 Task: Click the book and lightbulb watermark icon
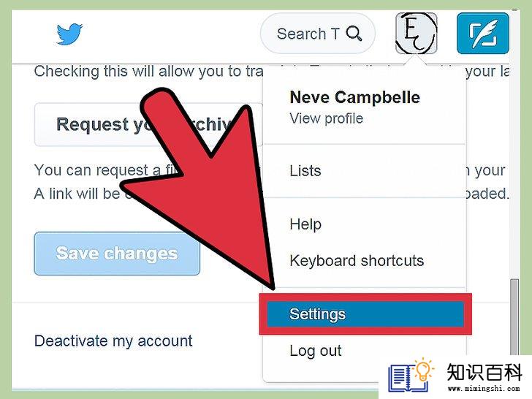(411, 376)
